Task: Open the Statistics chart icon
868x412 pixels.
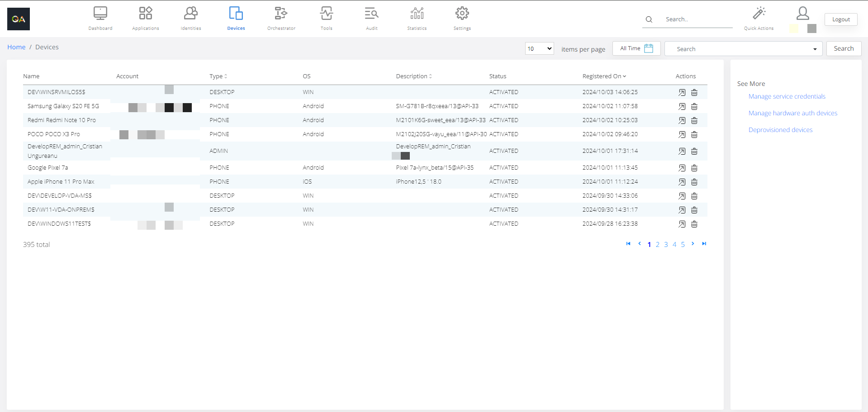Action: (417, 18)
